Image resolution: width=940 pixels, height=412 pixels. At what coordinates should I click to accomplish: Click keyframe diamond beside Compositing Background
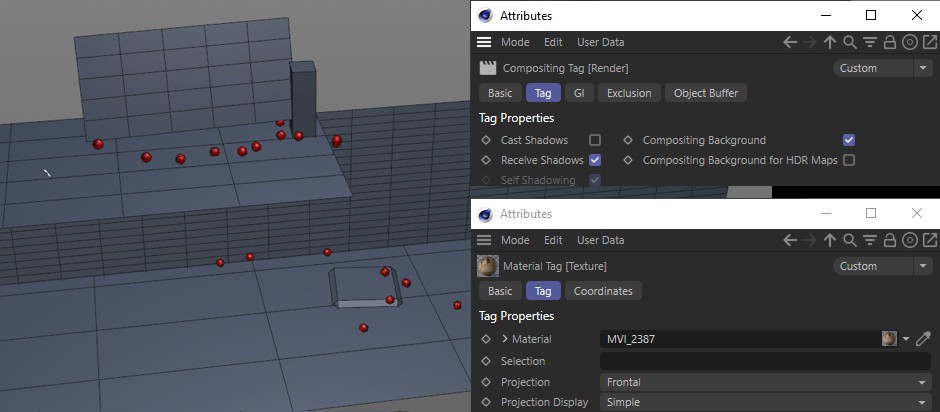628,140
